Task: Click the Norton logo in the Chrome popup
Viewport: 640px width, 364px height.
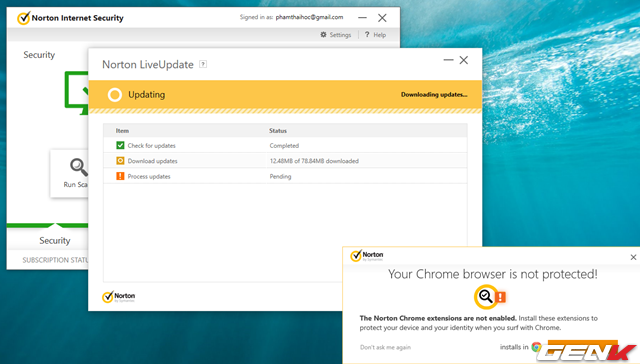Action: coord(367,256)
